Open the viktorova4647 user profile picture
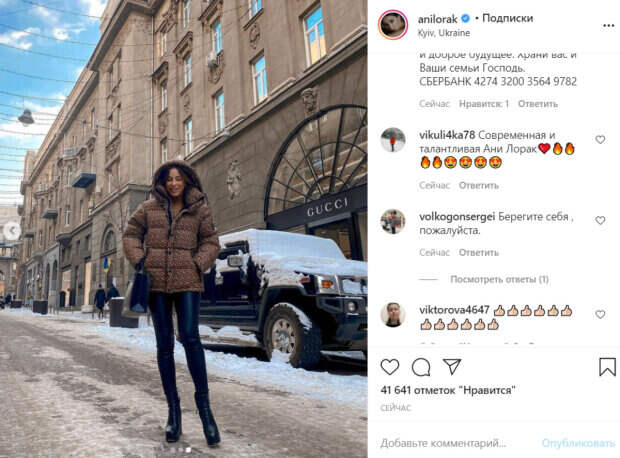The width and height of the screenshot is (620, 458). coord(393,315)
